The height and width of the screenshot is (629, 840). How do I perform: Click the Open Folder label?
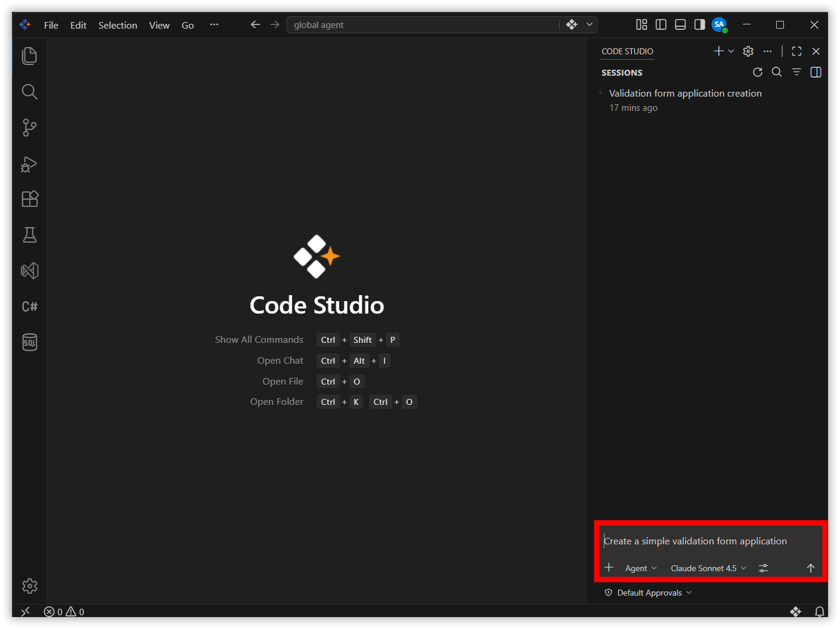(277, 402)
